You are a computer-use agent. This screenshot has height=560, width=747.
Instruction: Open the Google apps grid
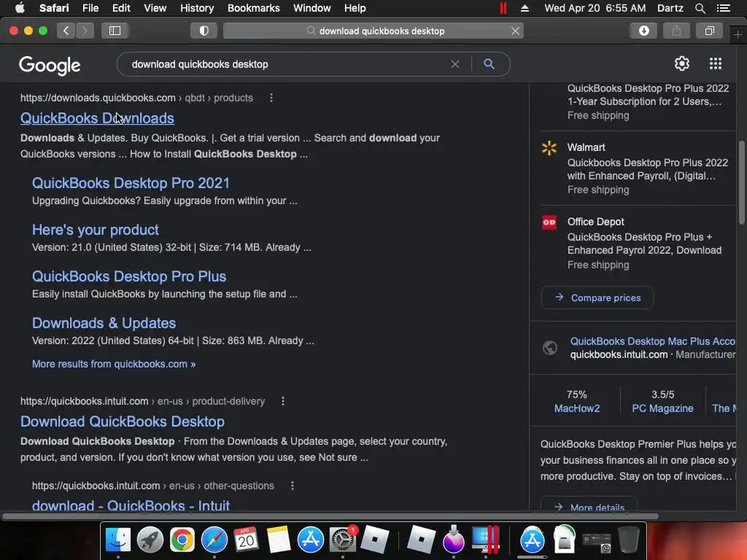[715, 63]
